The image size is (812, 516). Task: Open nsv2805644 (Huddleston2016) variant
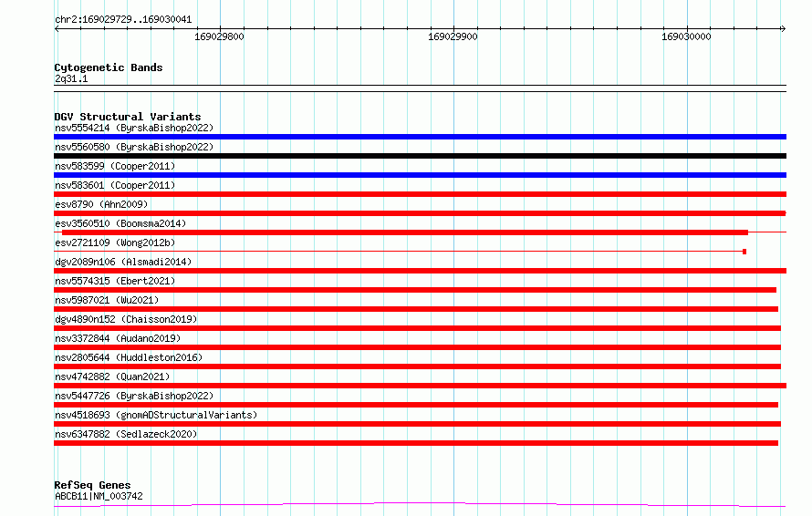click(129, 357)
